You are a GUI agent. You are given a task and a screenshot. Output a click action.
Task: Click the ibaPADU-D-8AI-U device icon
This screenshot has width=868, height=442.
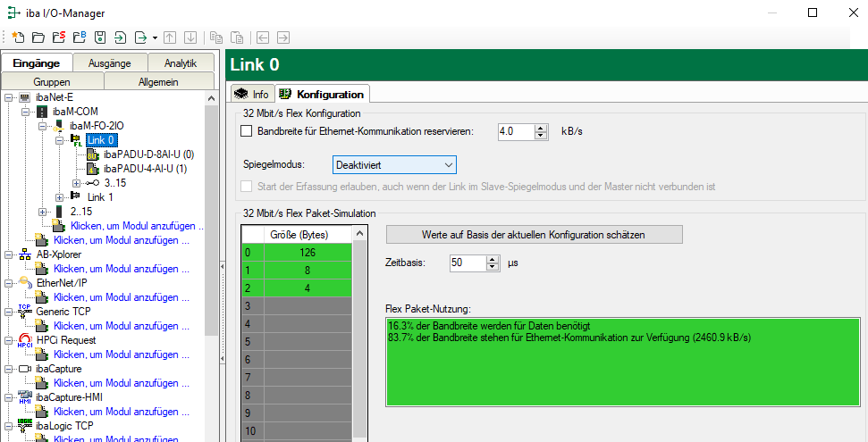point(92,154)
